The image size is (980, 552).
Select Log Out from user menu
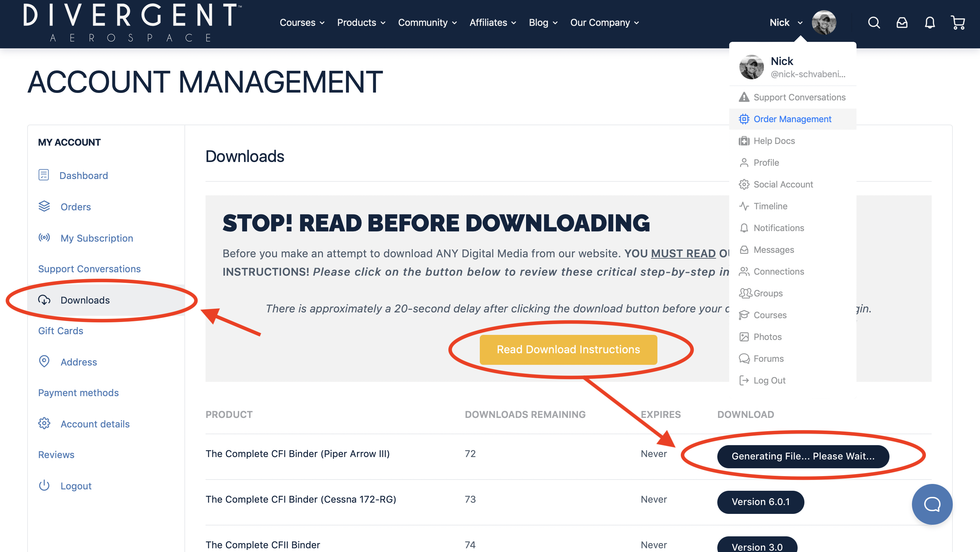click(769, 380)
